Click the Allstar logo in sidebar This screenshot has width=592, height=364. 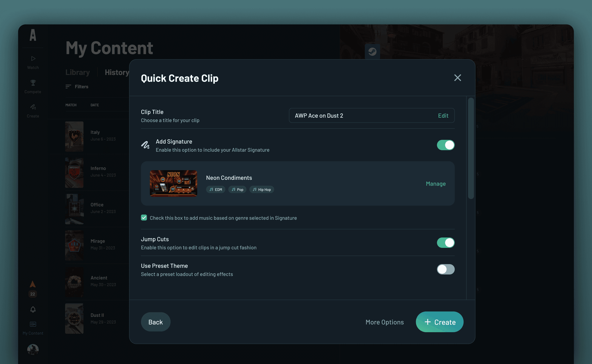(33, 35)
